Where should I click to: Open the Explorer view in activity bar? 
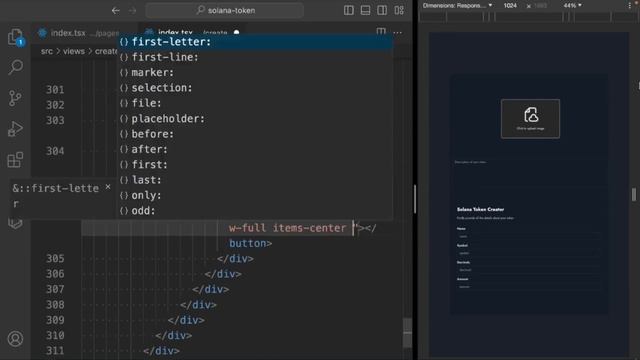pos(15,37)
